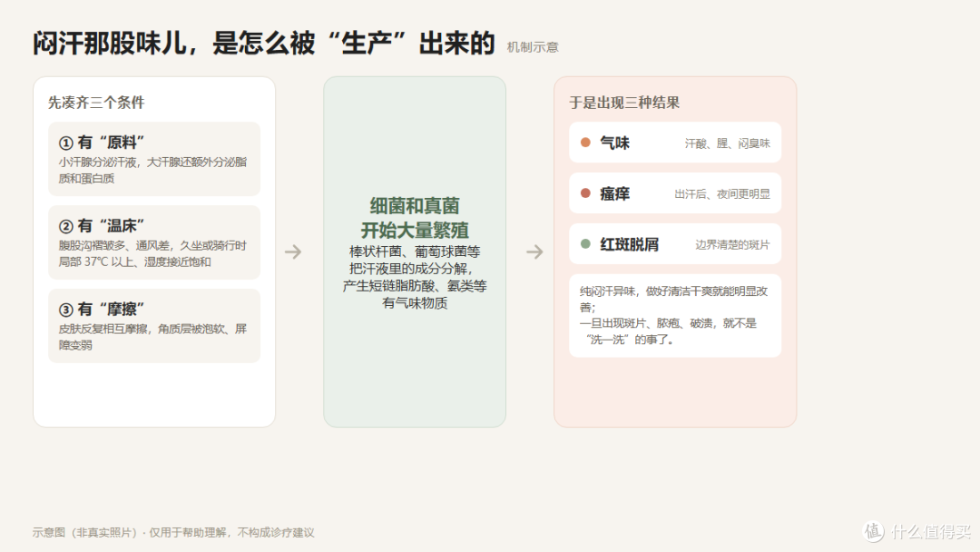Click the text 皮肤反复相互摩擦

[153, 336]
